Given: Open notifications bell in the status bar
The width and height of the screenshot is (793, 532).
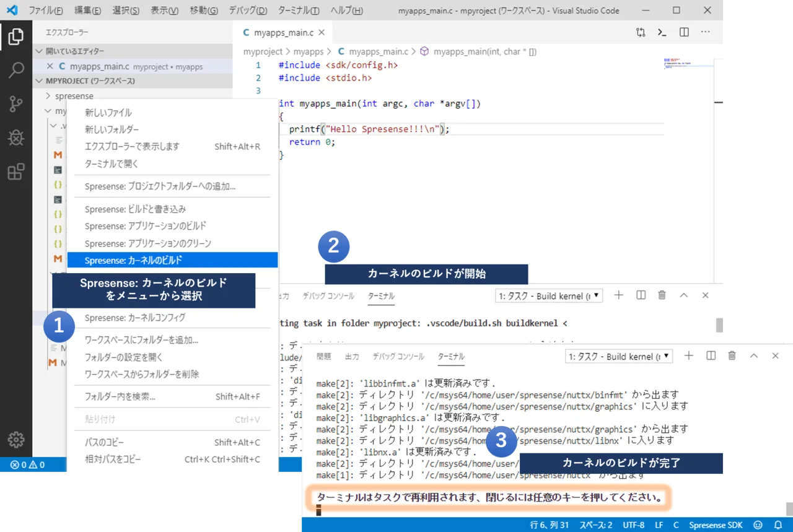Looking at the screenshot, I should [x=778, y=525].
